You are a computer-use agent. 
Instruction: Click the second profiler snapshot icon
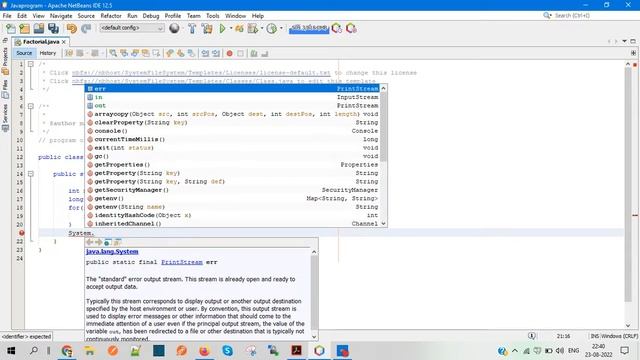[x=351, y=29]
